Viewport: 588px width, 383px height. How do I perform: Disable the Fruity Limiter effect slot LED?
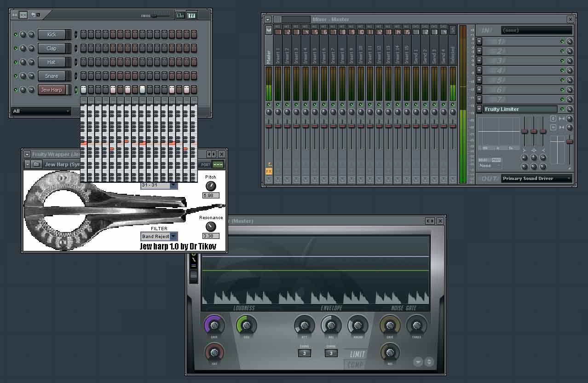(x=562, y=109)
